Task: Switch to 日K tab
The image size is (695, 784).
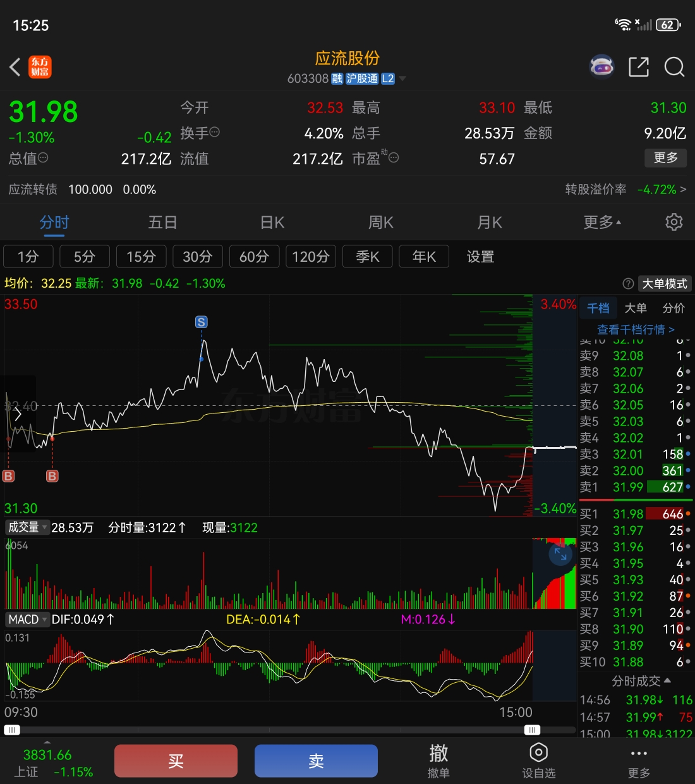Action: click(272, 223)
